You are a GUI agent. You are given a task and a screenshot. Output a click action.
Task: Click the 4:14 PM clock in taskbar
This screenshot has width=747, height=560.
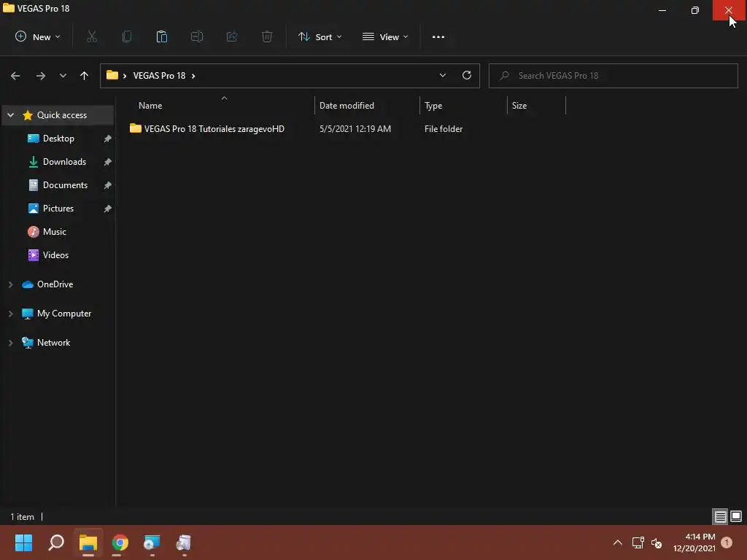click(x=700, y=537)
